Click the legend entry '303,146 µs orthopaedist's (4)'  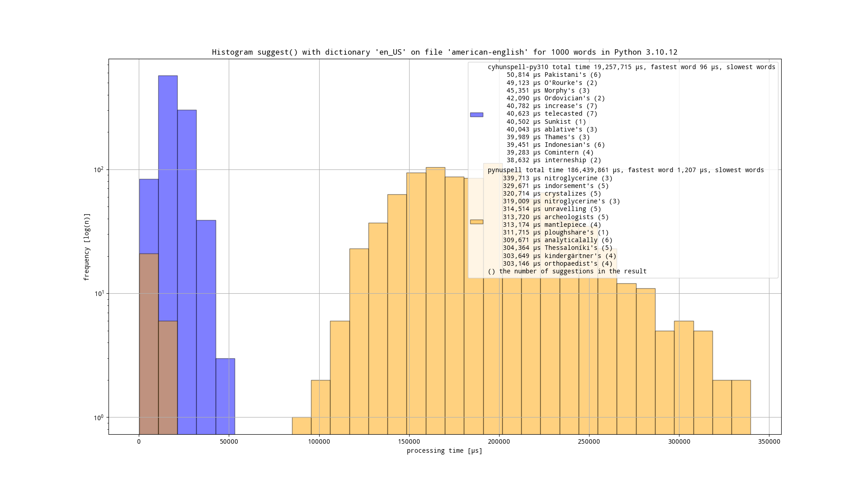pyautogui.click(x=557, y=263)
